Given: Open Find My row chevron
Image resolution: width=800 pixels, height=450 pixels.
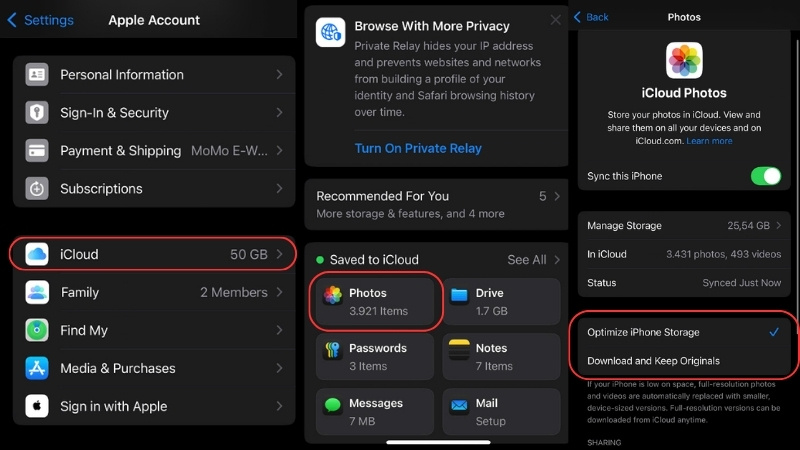Looking at the screenshot, I should (280, 330).
